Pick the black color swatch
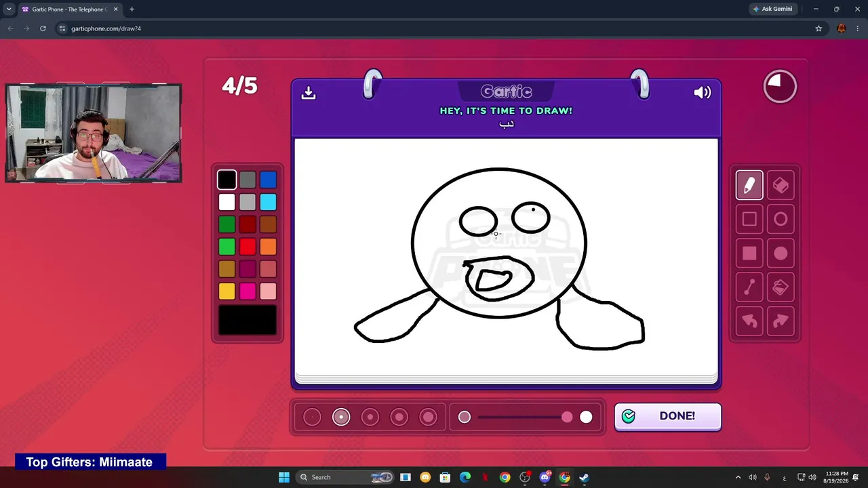The height and width of the screenshot is (488, 868). point(227,180)
